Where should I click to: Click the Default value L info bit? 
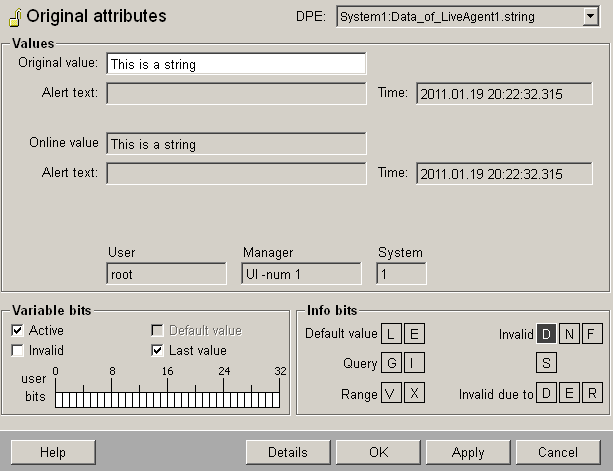click(x=391, y=334)
